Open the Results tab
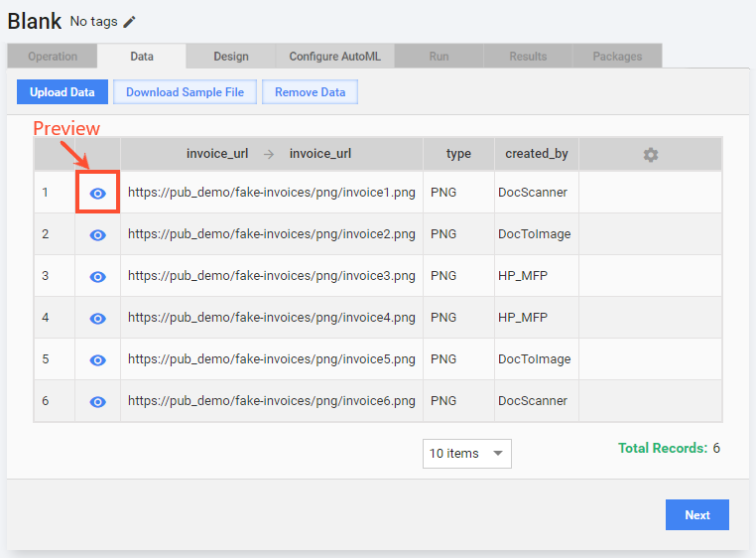Screen dimensions: 756x558 (x=528, y=56)
